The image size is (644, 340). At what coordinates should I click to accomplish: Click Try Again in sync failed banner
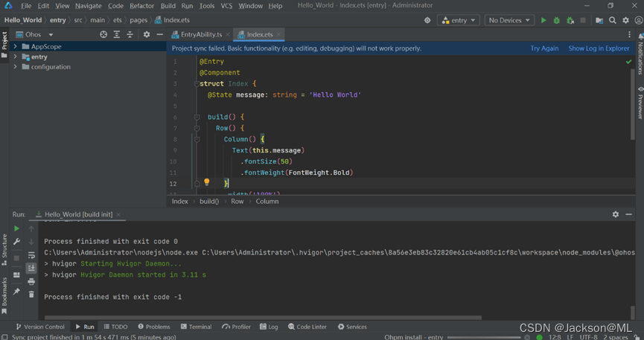[x=544, y=48]
